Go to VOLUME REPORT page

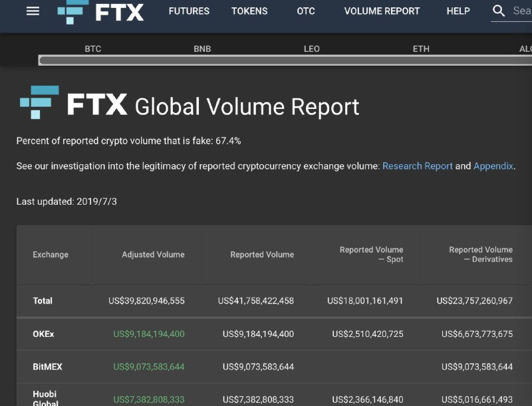[x=382, y=11]
